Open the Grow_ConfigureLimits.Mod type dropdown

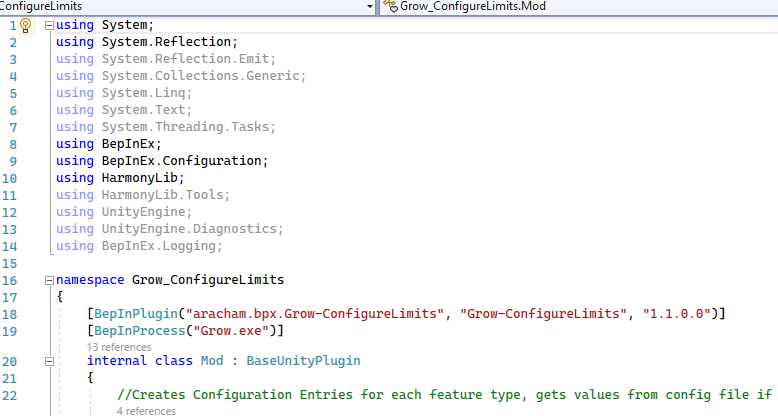click(580, 6)
